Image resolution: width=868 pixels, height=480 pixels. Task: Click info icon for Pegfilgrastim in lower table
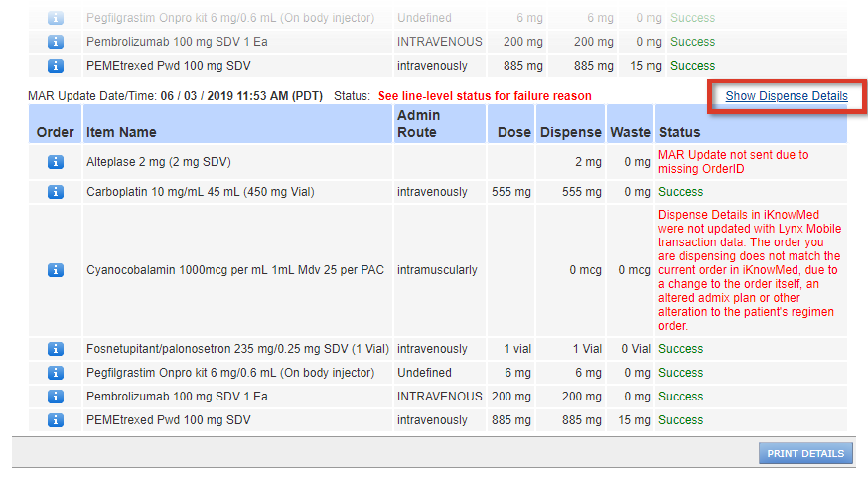[x=56, y=373]
